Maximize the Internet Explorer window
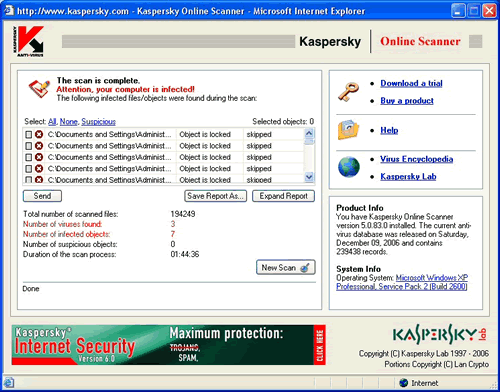 point(474,11)
